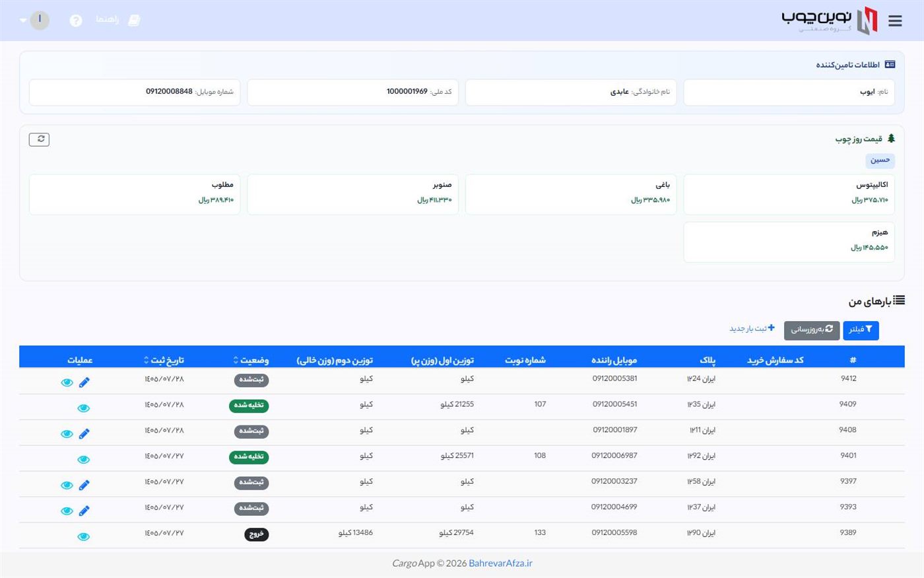Click the به‌روزرسانی update button

812,330
